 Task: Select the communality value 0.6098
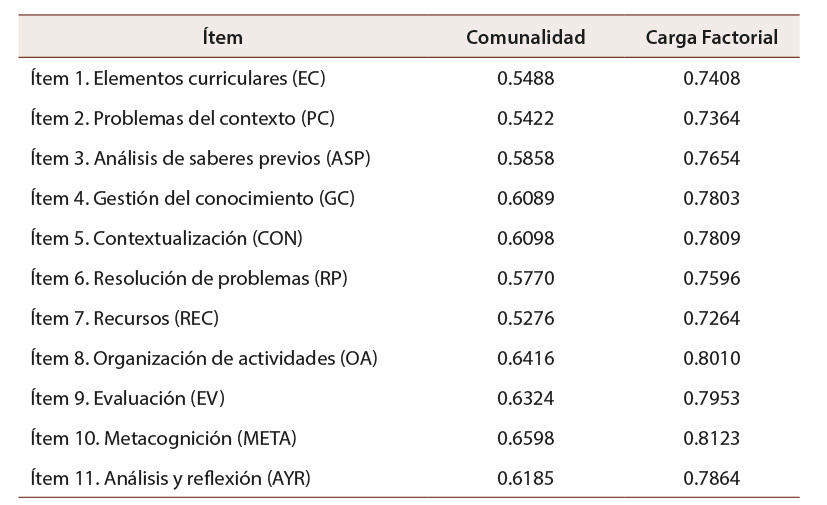tap(526, 238)
